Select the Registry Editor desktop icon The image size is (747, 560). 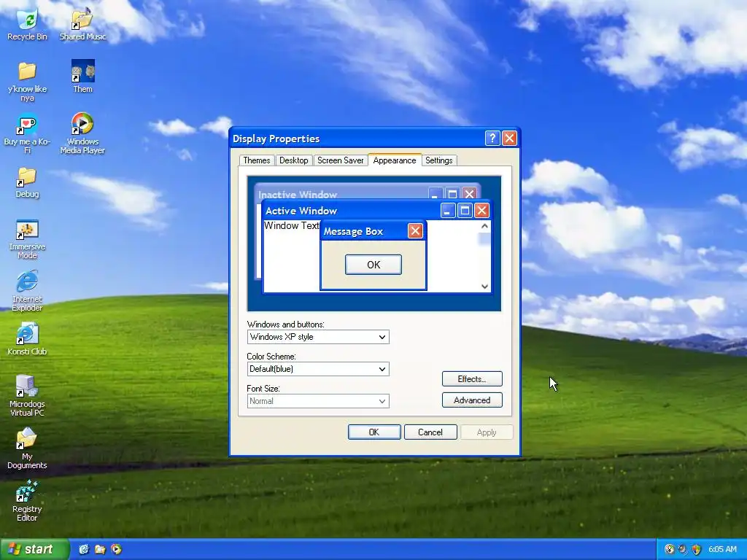27,501
